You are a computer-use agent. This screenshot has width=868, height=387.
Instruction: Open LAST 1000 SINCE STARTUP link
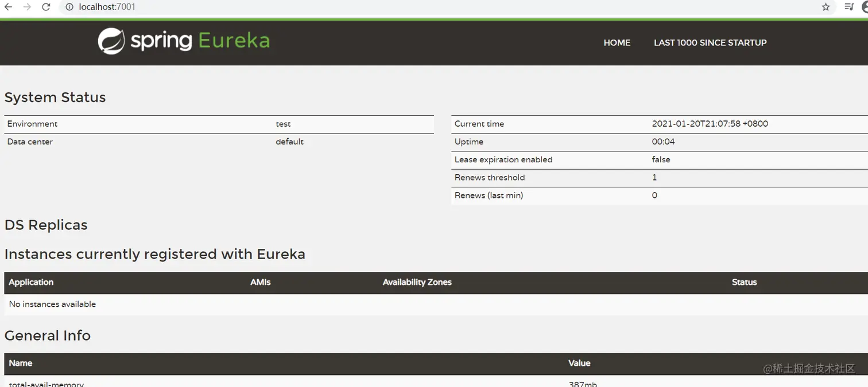point(710,42)
